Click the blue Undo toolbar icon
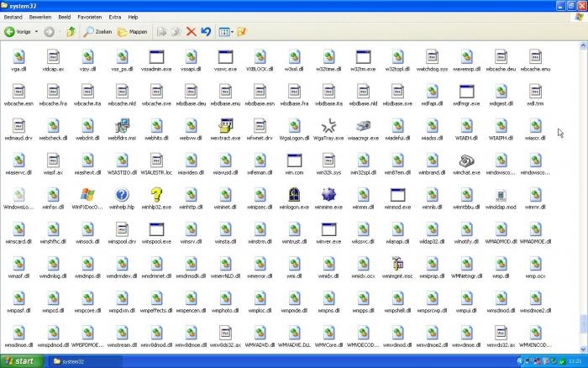The height and width of the screenshot is (368, 588). click(205, 32)
